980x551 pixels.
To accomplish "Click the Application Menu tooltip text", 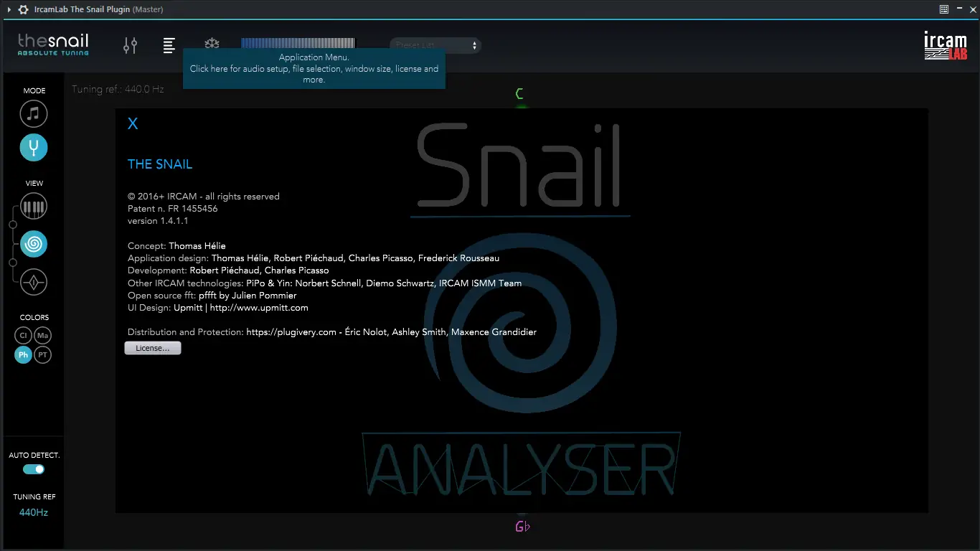I will 314,69.
